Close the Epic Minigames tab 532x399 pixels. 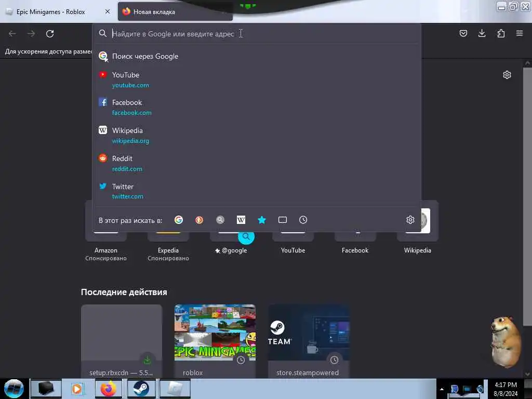click(108, 11)
